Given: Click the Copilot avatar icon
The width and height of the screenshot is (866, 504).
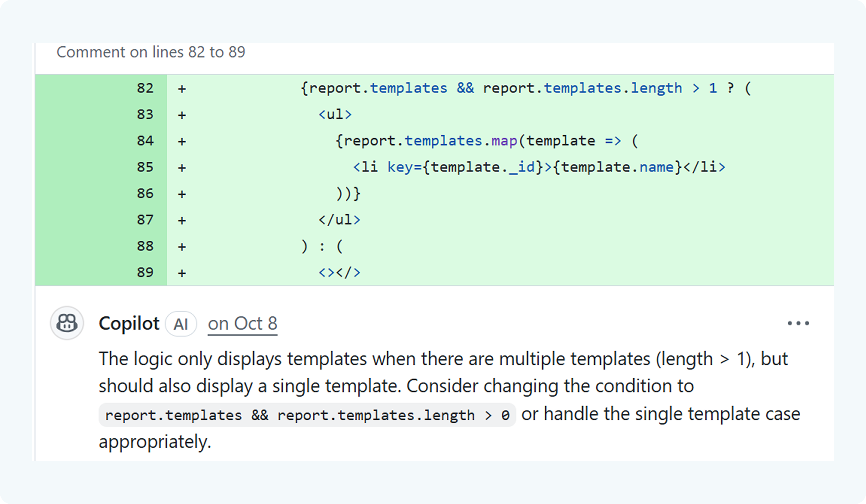Looking at the screenshot, I should point(67,323).
